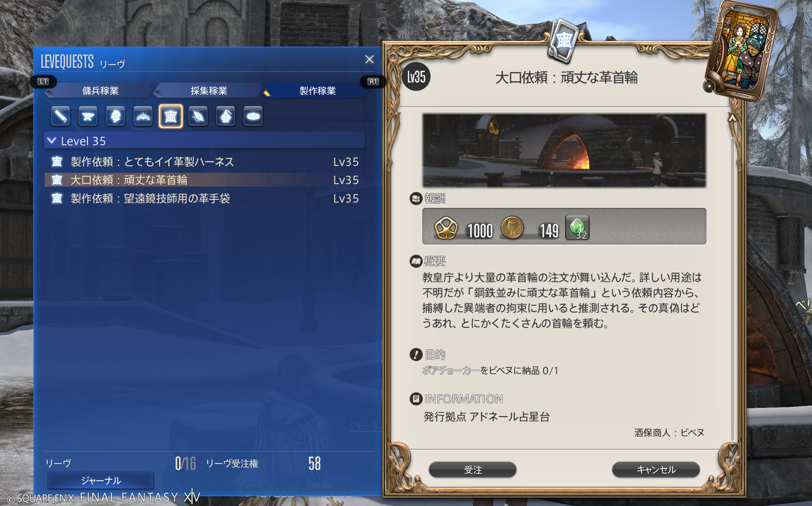This screenshot has width=812, height=506.
Task: Select the Alchemist alembic class icon
Action: (226, 116)
